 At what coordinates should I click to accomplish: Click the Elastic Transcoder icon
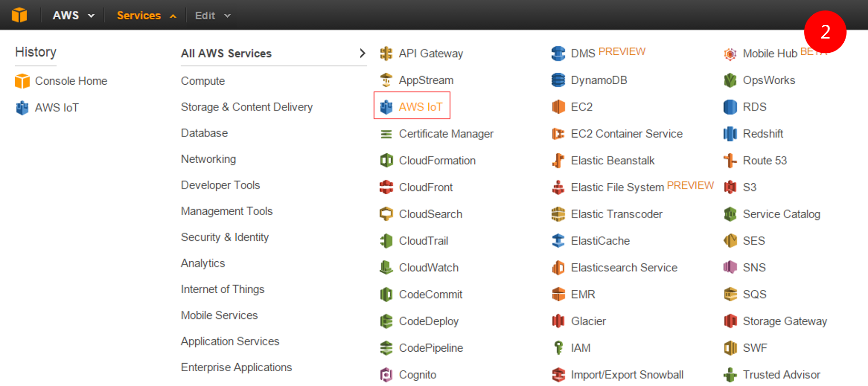pyautogui.click(x=558, y=214)
